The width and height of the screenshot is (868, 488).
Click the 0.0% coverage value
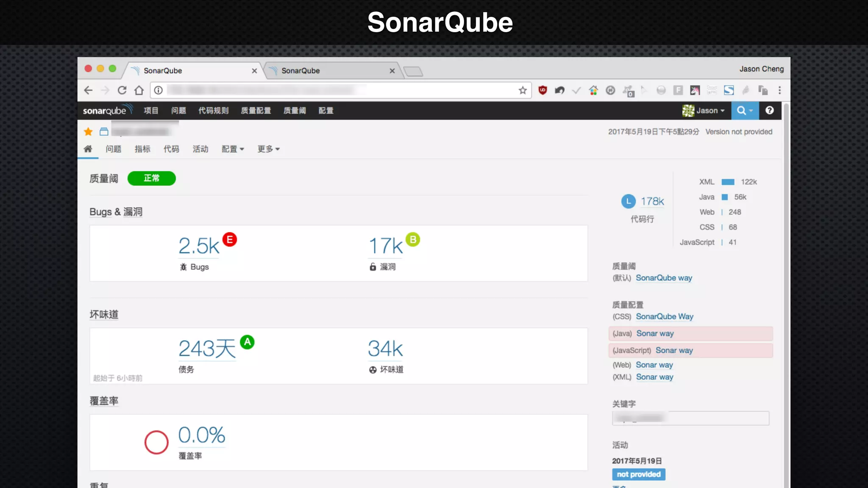tap(202, 435)
